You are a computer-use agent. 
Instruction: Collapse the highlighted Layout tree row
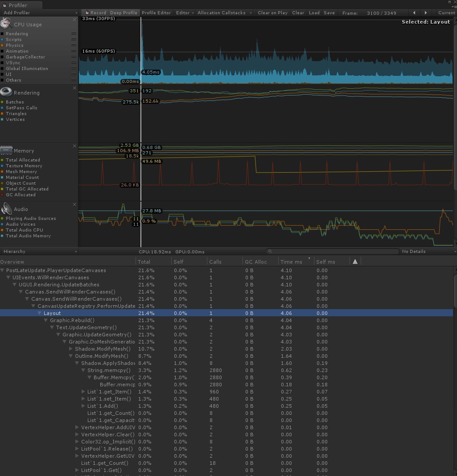(x=39, y=313)
